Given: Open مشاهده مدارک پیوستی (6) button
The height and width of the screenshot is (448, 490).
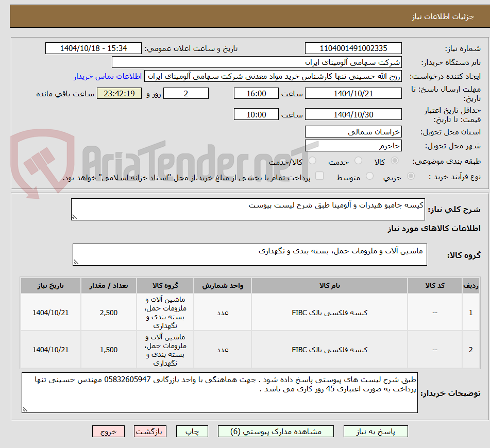Looking at the screenshot, I should 276,432.
